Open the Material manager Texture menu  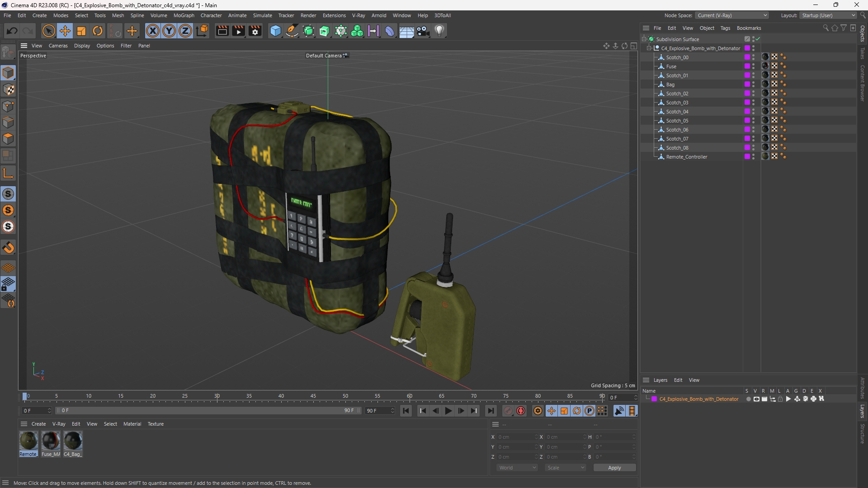(156, 424)
